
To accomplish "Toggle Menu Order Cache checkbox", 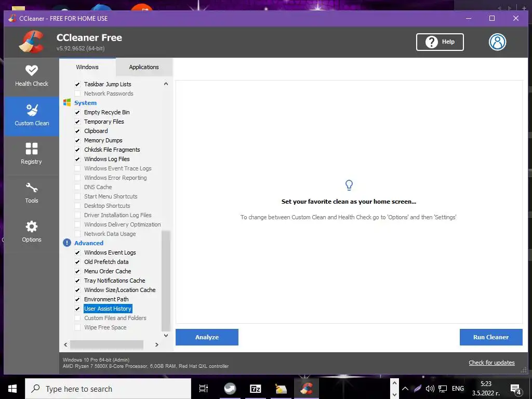I will (77, 271).
